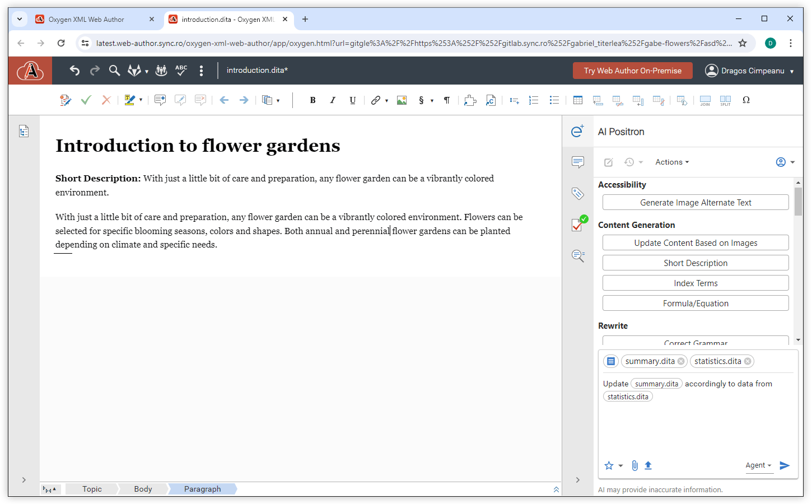Send the AI Positron prompt
This screenshot has height=504, width=812.
785,465
